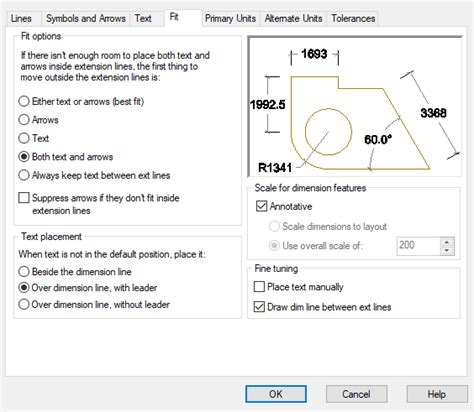Switch to the Tolerances tab
This screenshot has height=412, width=474.
point(353,18)
